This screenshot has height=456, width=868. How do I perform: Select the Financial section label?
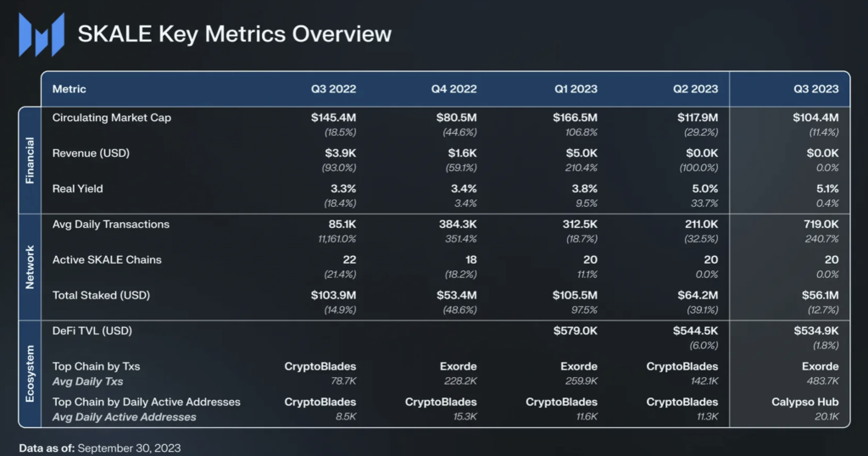(x=30, y=160)
